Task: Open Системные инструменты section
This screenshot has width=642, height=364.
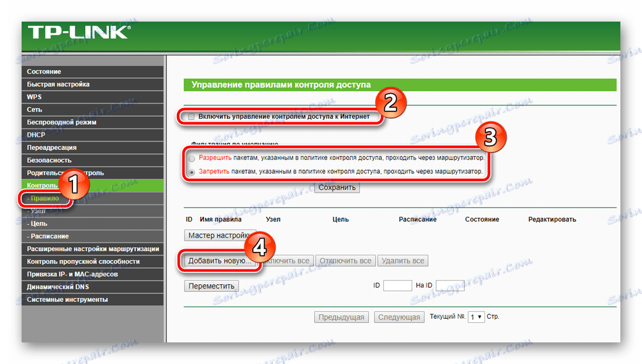Action: [x=93, y=300]
